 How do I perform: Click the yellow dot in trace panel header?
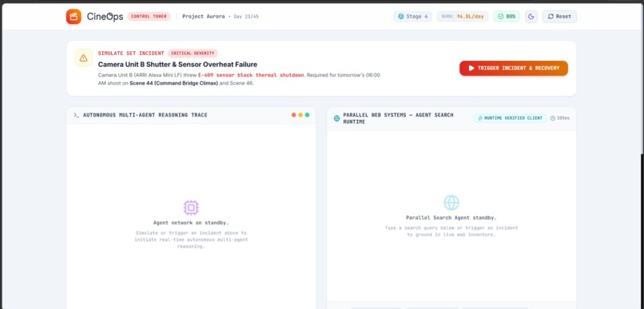(300, 115)
